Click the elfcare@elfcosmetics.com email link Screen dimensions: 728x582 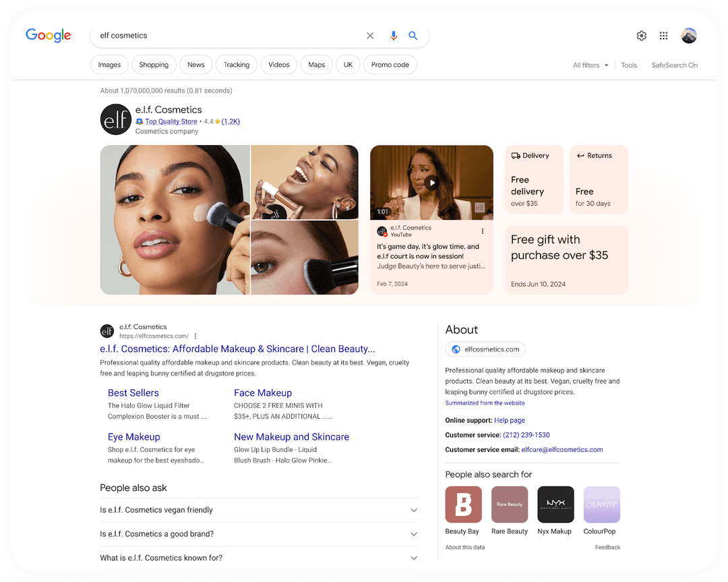pyautogui.click(x=562, y=450)
